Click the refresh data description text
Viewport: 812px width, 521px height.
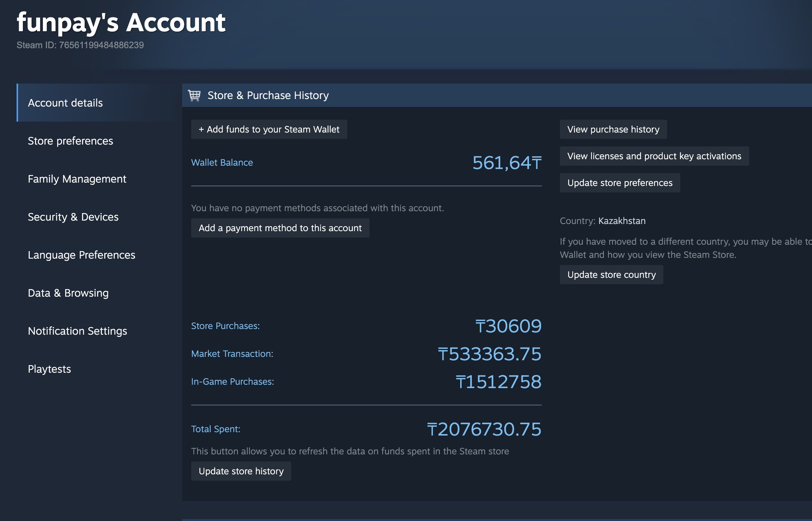click(x=350, y=451)
